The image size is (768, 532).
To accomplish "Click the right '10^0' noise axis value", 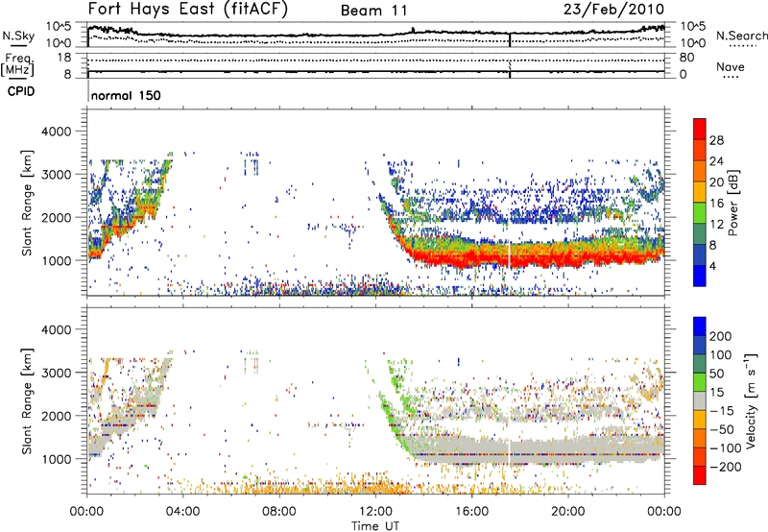I will [x=693, y=43].
